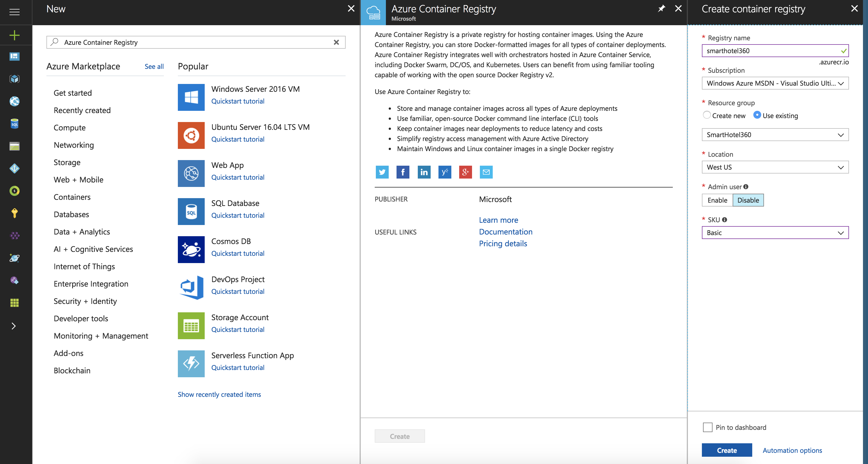868x464 pixels.
Task: Share via Twitter icon
Action: [x=382, y=172]
